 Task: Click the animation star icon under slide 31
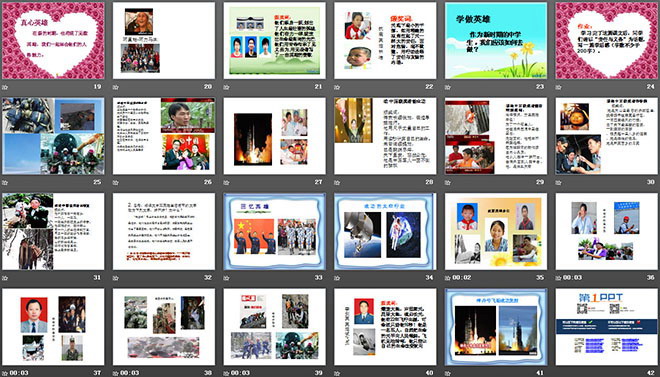tap(5, 278)
